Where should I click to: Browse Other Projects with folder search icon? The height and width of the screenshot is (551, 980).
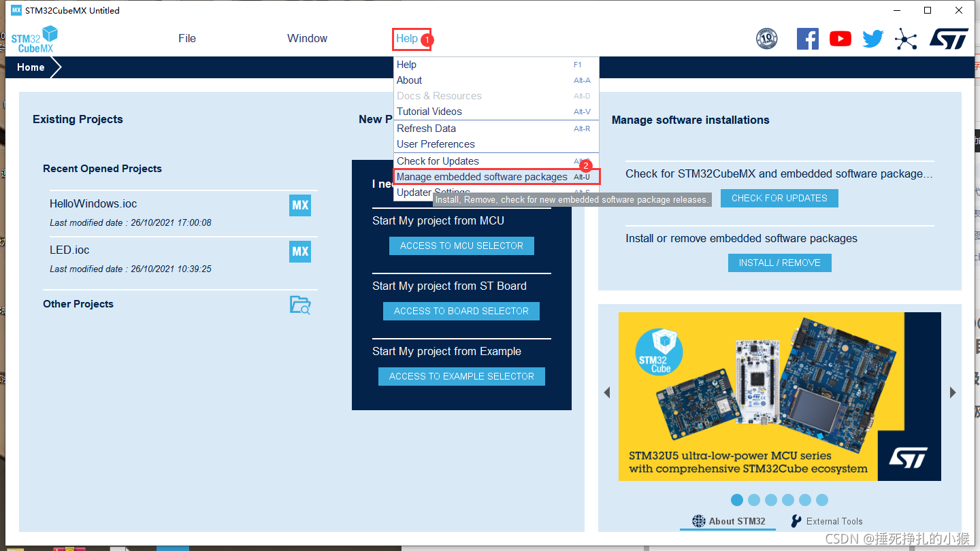[x=300, y=305]
